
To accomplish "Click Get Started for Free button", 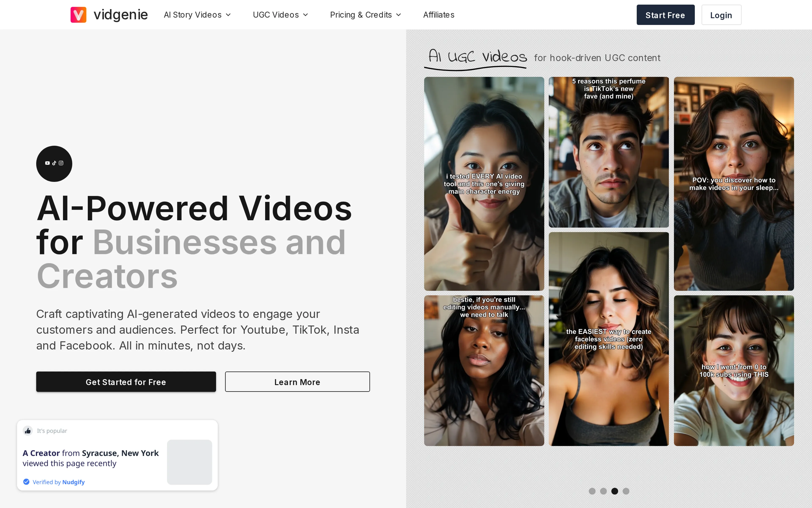I will (126, 382).
